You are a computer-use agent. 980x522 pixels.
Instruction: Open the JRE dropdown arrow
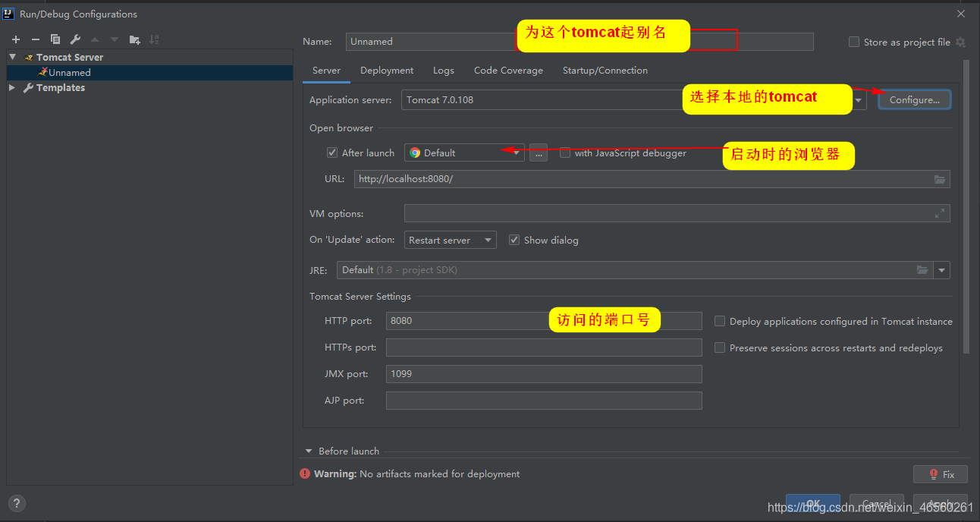point(942,270)
